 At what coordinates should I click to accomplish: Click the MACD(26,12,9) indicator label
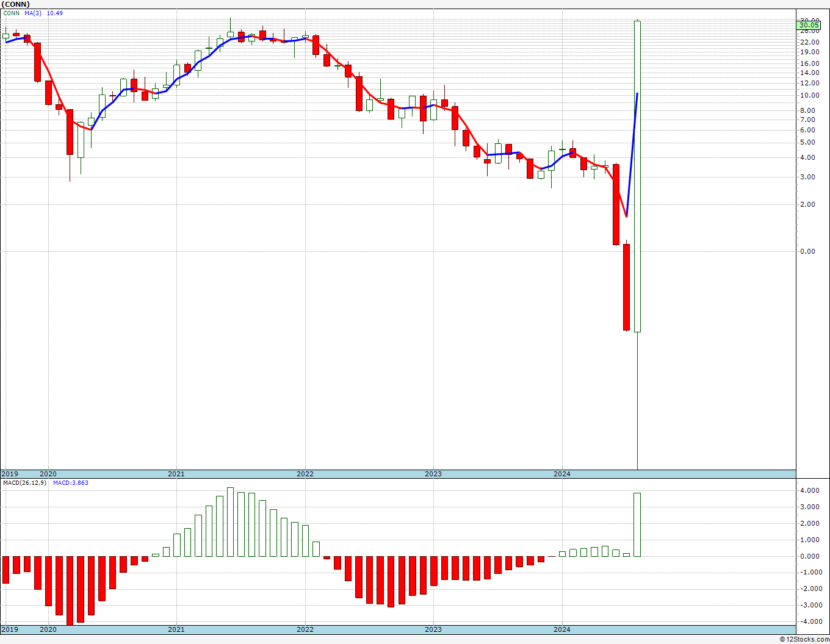pos(24,483)
